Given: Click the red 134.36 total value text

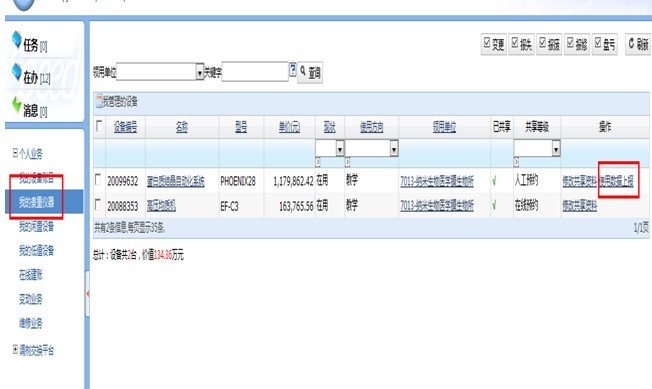Looking at the screenshot, I should pyautogui.click(x=163, y=255).
